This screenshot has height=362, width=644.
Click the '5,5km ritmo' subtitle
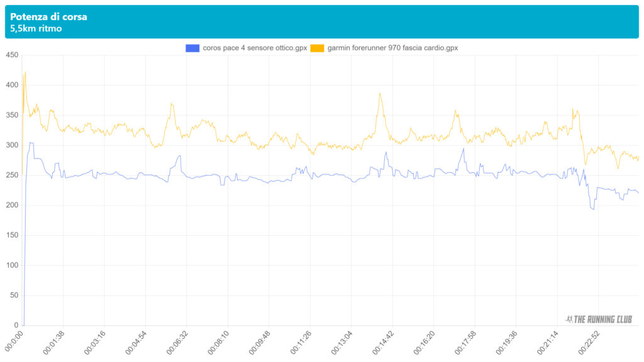pos(36,28)
